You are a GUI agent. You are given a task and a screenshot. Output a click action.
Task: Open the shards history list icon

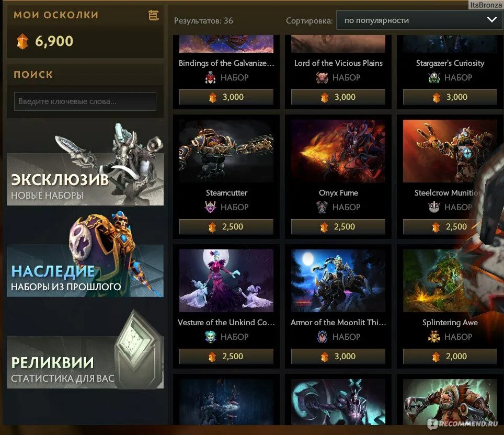pyautogui.click(x=154, y=15)
